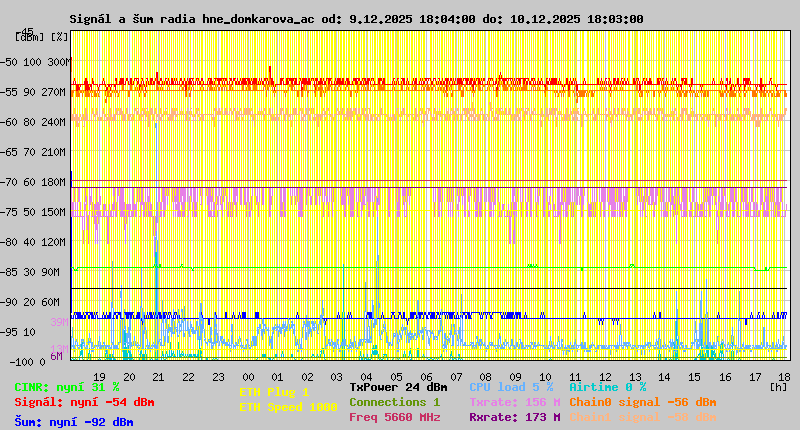Select the Connections 1 legend entry
The height and width of the screenshot is (430, 800).
tap(394, 402)
